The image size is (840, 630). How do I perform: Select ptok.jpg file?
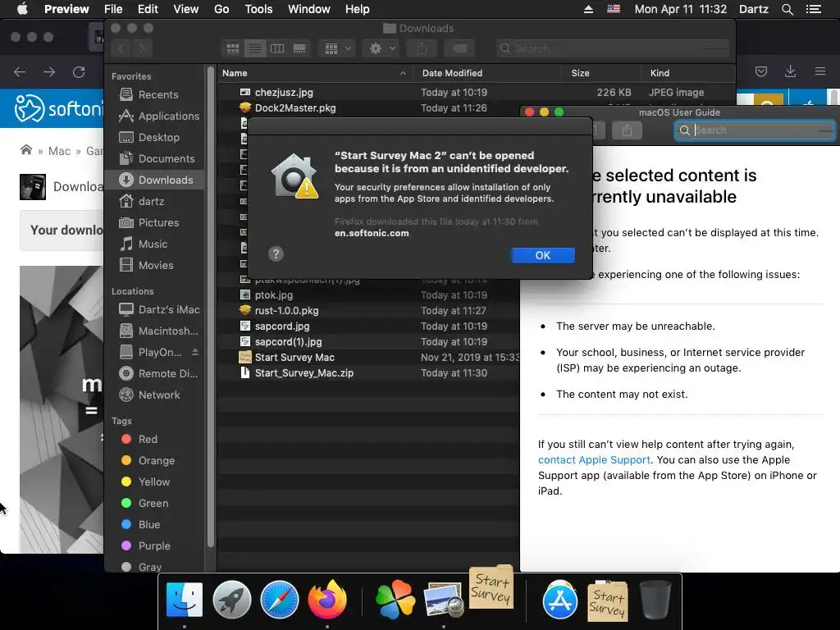point(274,295)
